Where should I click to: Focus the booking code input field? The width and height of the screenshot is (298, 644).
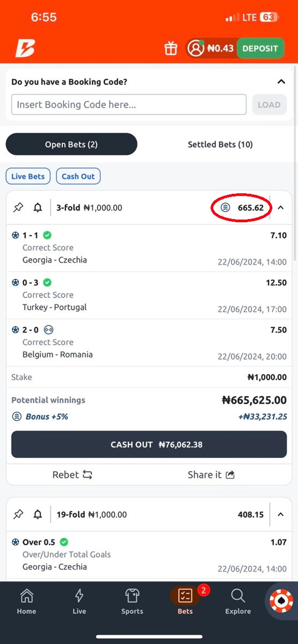point(129,104)
